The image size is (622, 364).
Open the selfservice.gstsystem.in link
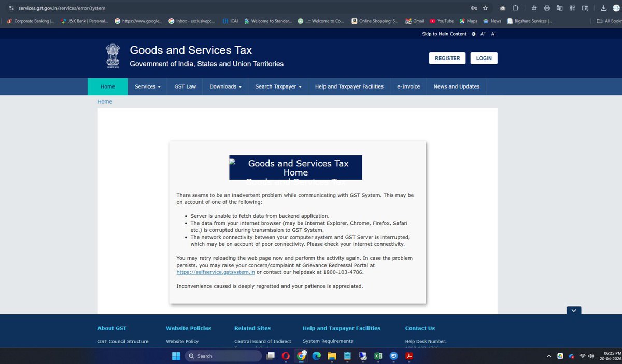[x=216, y=272]
